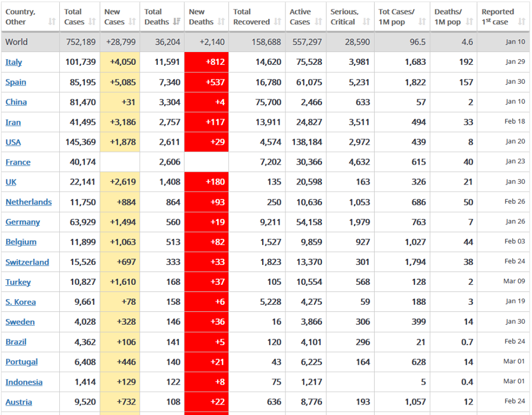Sort table by New Cases arrows

(132, 22)
